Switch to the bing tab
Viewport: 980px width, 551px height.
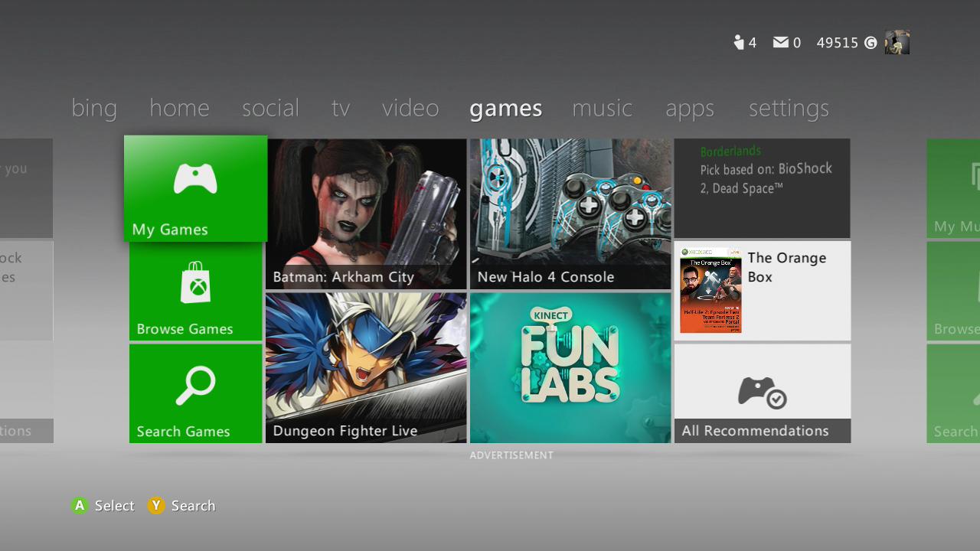pyautogui.click(x=94, y=108)
